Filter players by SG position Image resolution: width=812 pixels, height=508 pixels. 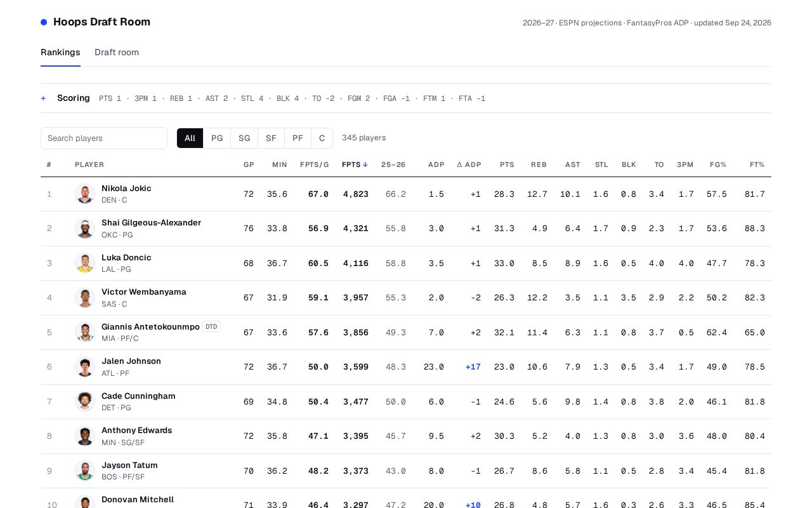click(x=244, y=138)
